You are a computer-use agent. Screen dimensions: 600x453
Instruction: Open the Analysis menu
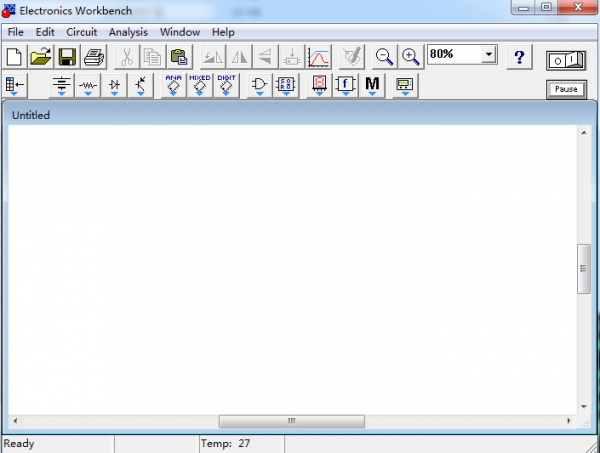[128, 32]
